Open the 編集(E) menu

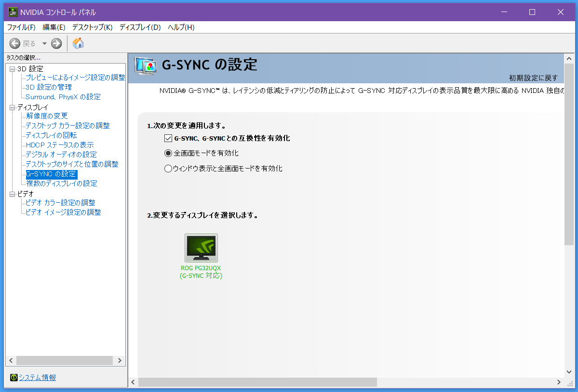(54, 27)
